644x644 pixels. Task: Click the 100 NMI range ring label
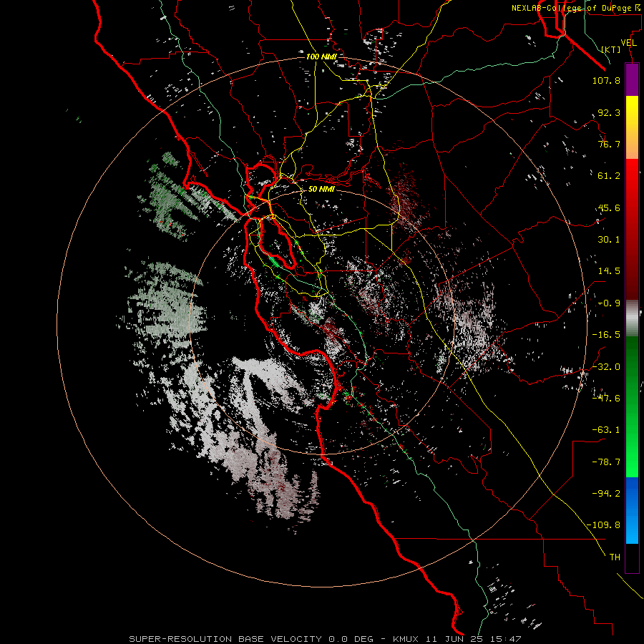[x=321, y=57]
